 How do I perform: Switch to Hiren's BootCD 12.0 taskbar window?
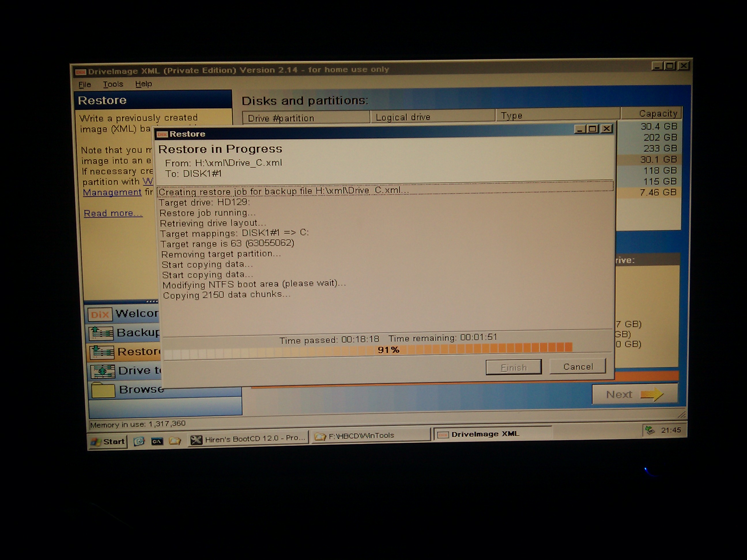pyautogui.click(x=248, y=438)
